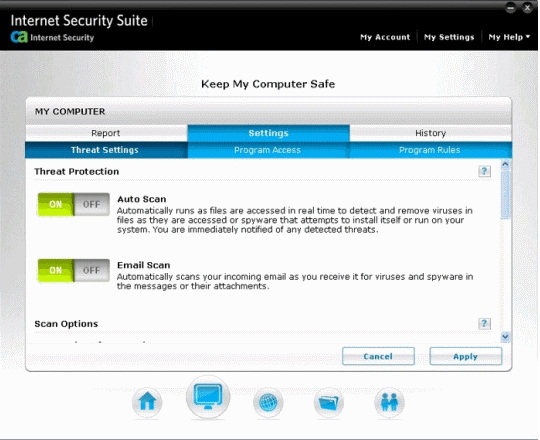
Task: Open My Account
Action: pyautogui.click(x=385, y=37)
